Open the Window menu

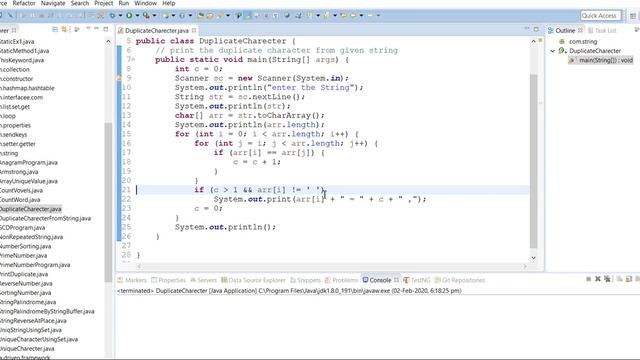tap(145, 3)
